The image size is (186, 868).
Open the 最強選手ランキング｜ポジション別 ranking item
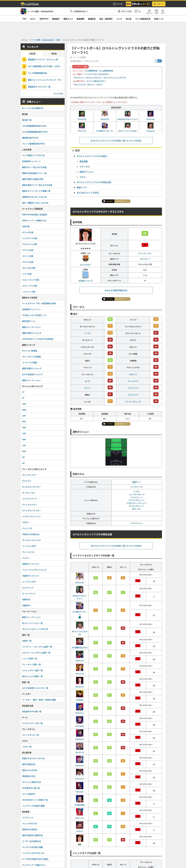43,60
